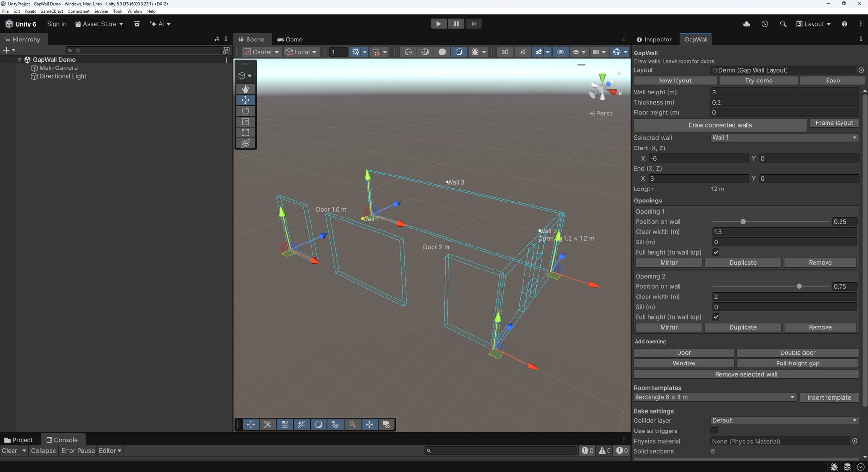Open the package store icon beside Asset Store

click(x=137, y=24)
